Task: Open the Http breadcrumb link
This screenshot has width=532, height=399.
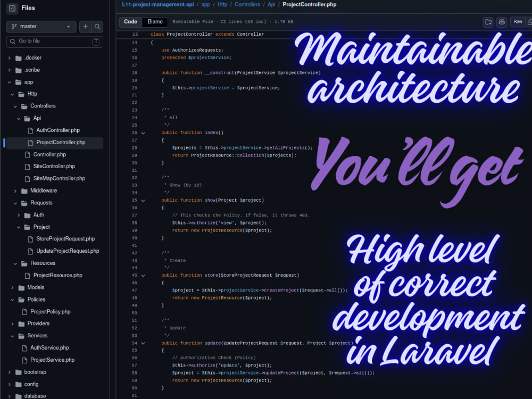Action: [x=222, y=4]
